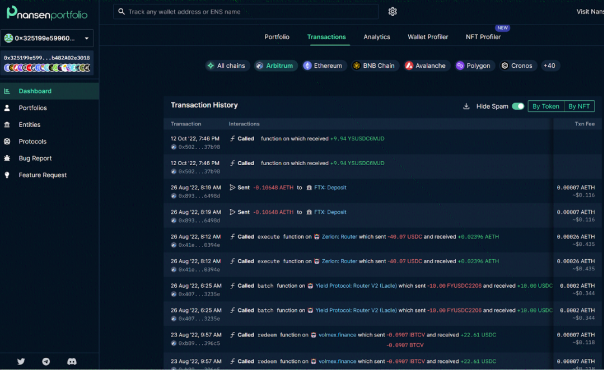
Task: Filter by Avalanche chain
Action: 426,66
